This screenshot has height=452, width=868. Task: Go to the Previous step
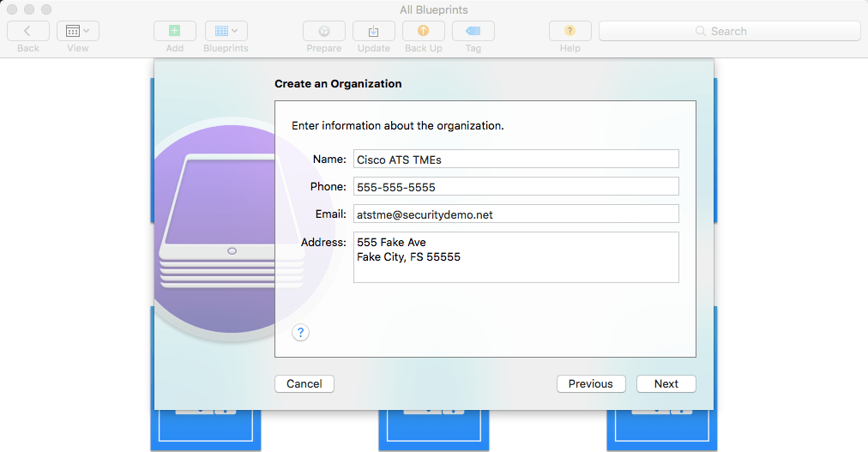(591, 384)
